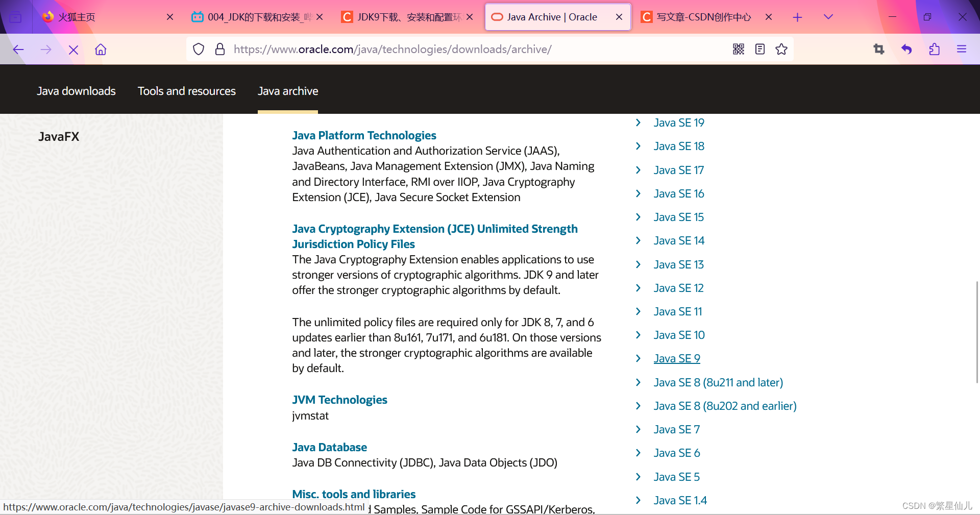Click the undo arrow toolbar icon
This screenshot has height=515, width=980.
pos(906,49)
